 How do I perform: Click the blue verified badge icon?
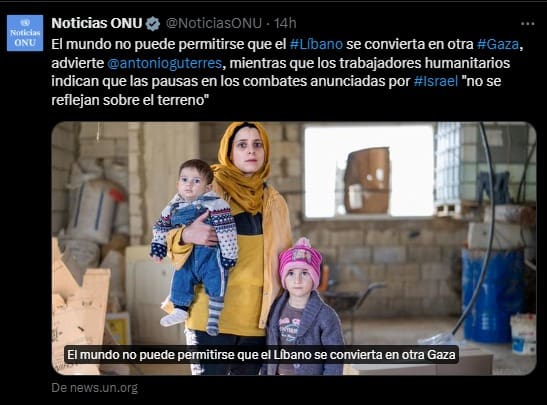152,24
